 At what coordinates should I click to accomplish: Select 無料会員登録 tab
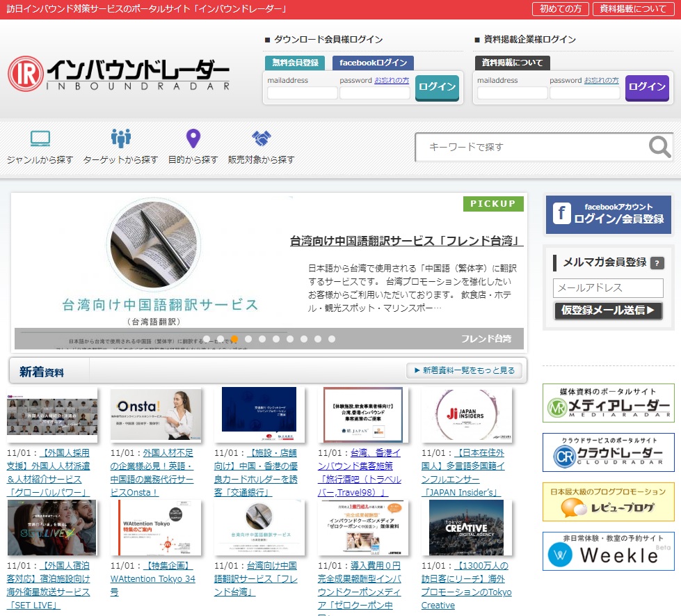(x=295, y=63)
